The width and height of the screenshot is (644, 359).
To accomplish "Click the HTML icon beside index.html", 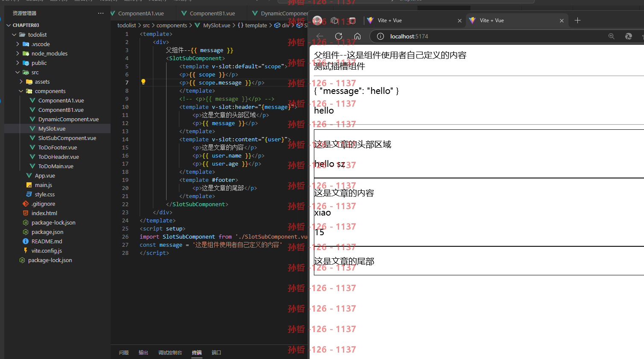I will [x=26, y=213].
